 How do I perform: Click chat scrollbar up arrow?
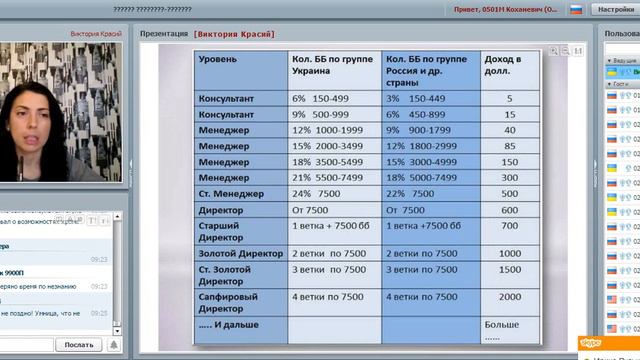[x=117, y=216]
